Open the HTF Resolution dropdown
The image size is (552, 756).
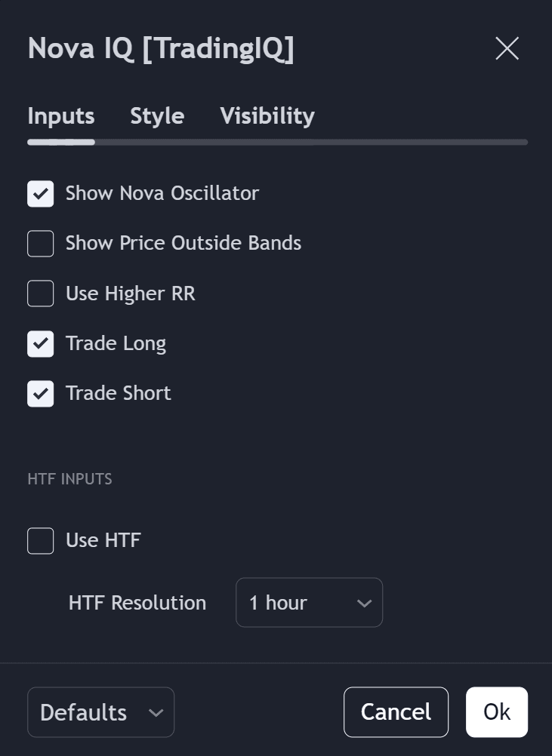[309, 602]
